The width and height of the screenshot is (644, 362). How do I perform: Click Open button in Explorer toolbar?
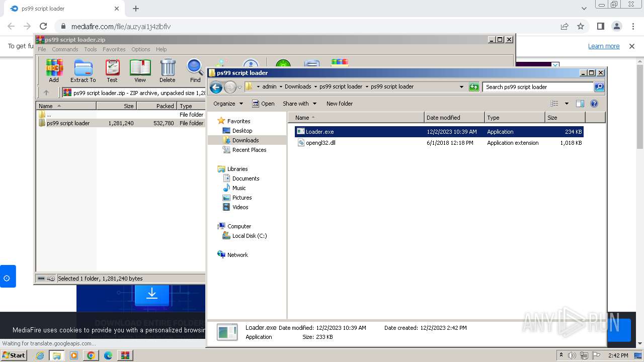(x=263, y=104)
